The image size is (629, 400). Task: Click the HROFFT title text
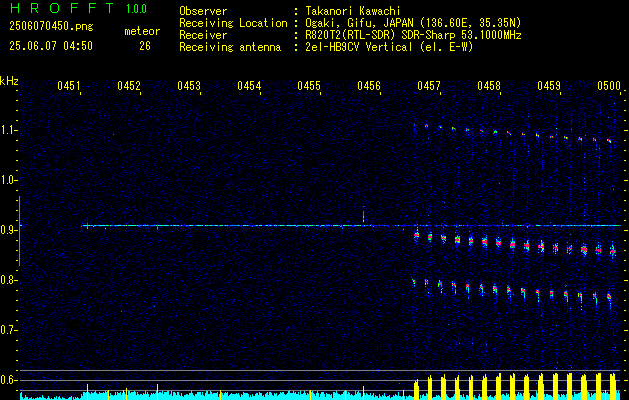[62, 8]
